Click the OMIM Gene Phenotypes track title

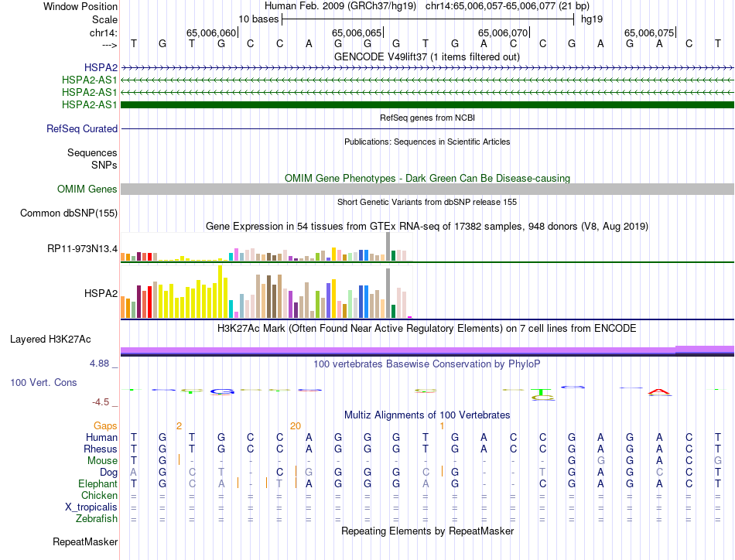[x=428, y=178]
